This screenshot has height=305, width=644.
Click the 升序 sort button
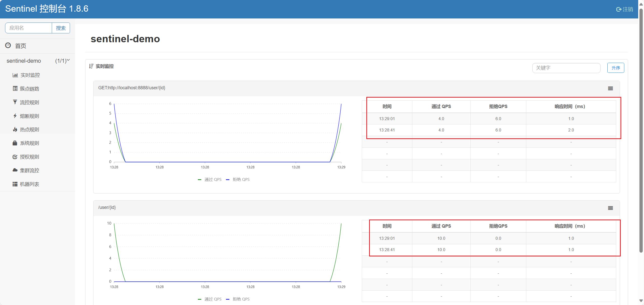pos(615,68)
